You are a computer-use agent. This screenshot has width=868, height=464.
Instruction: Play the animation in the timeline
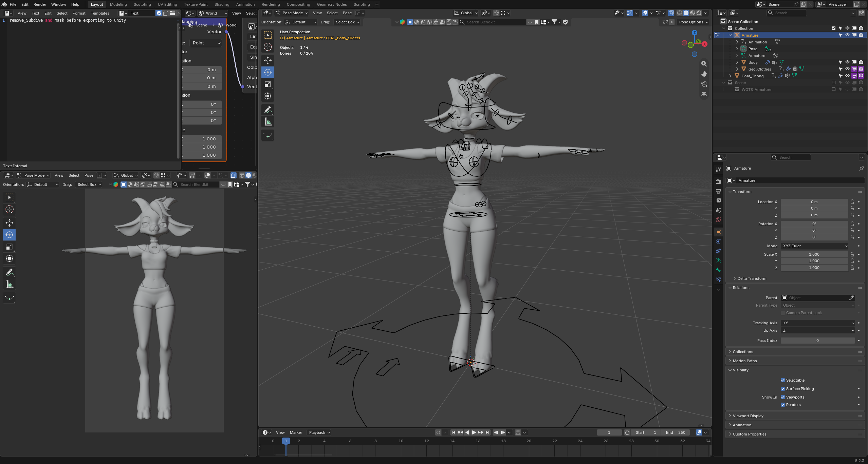[x=474, y=432]
